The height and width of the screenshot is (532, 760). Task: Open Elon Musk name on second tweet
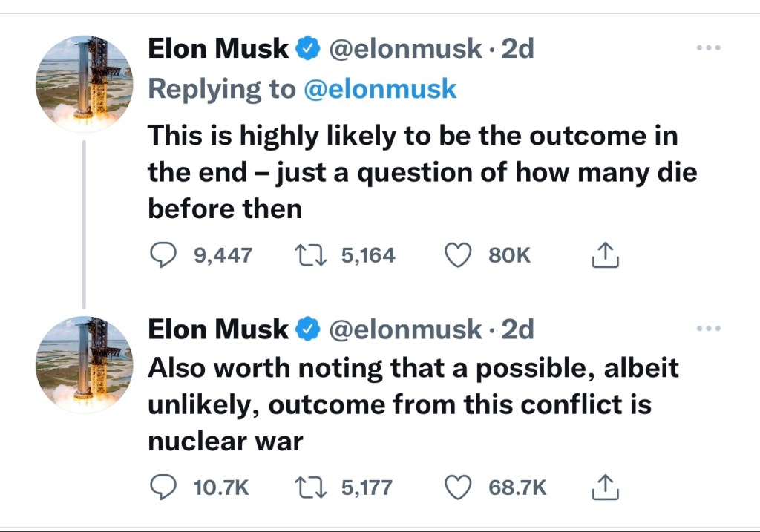[218, 329]
